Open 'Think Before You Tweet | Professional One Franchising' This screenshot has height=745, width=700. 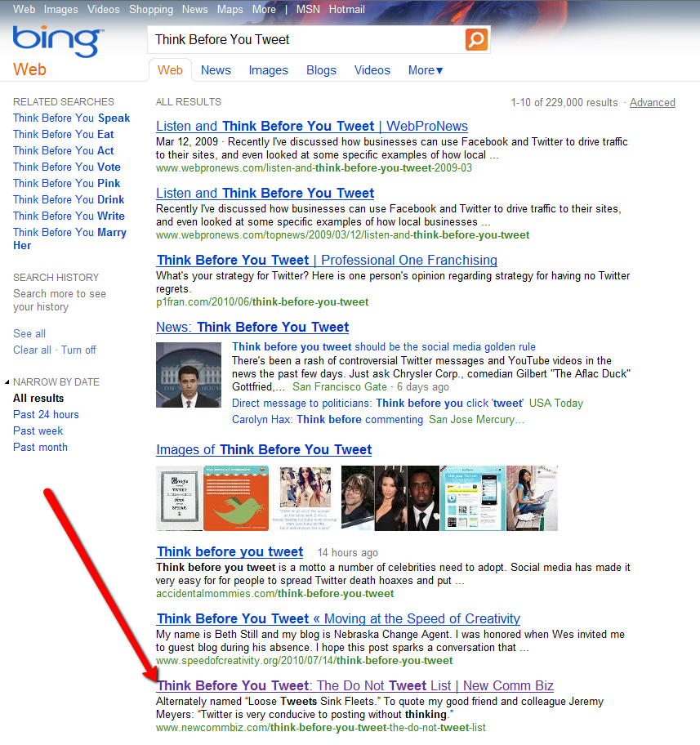tap(327, 260)
